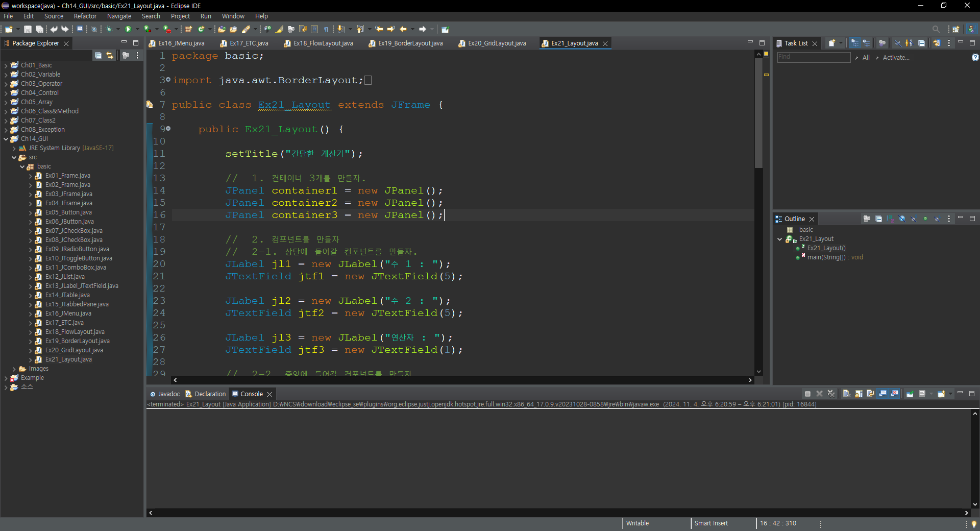Collapse the Ch14_GUI project

click(x=6, y=139)
